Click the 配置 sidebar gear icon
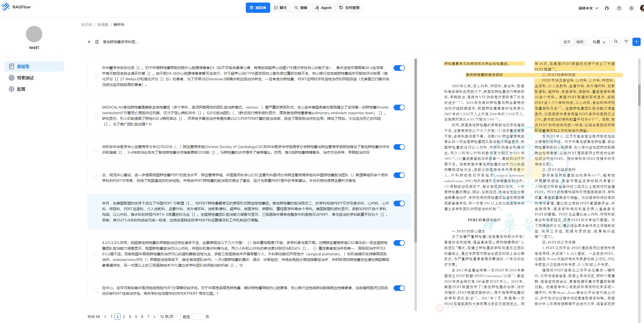Viewport: 644px width, 323px height. point(12,89)
